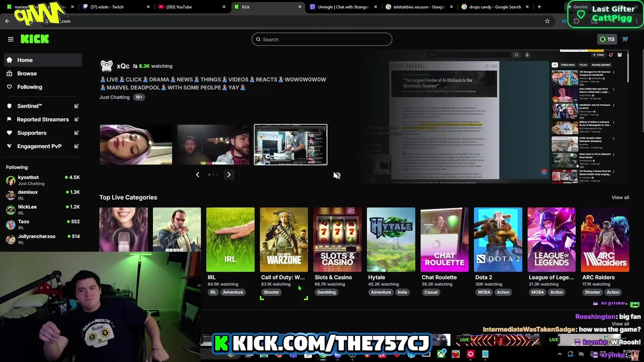Select two bearded men featured stream thumbnail
The width and height of the screenshot is (644, 362).
pos(213,145)
